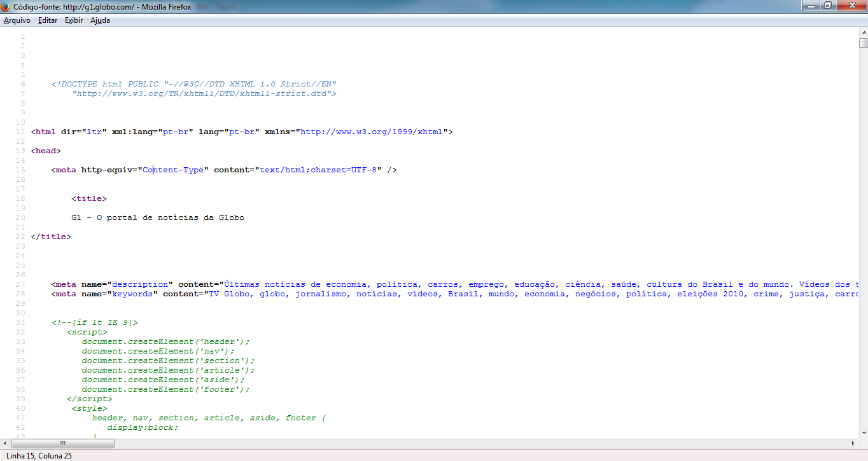Click createElement('section') line
The width and height of the screenshot is (868, 461).
point(168,361)
